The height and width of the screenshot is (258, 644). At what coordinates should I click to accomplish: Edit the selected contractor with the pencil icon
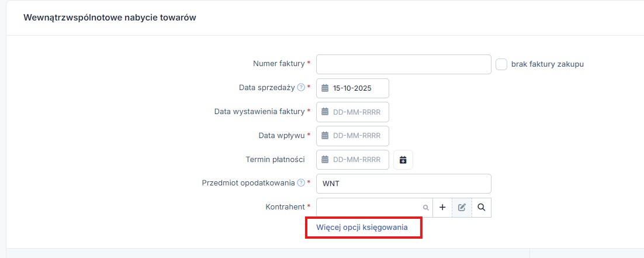click(462, 207)
